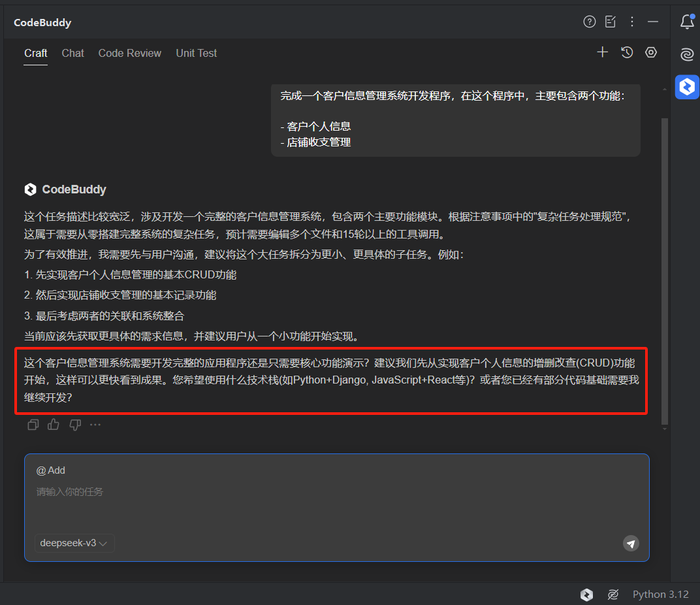Copy the CodeBuddy response
The image size is (700, 605).
33,425
